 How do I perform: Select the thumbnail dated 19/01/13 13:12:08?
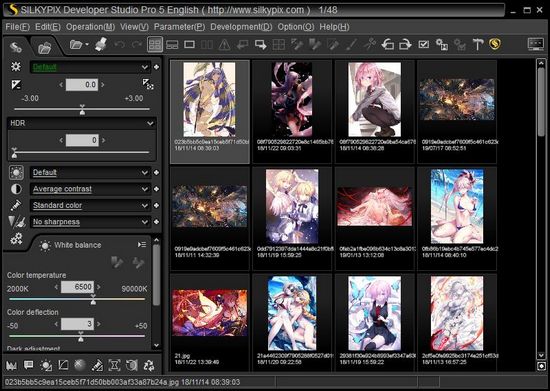pyautogui.click(x=375, y=218)
